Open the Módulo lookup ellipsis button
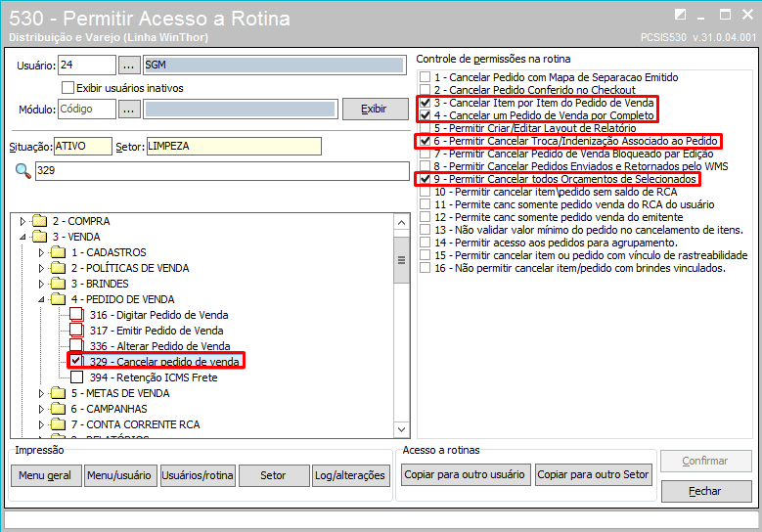The image size is (762, 532). click(129, 109)
